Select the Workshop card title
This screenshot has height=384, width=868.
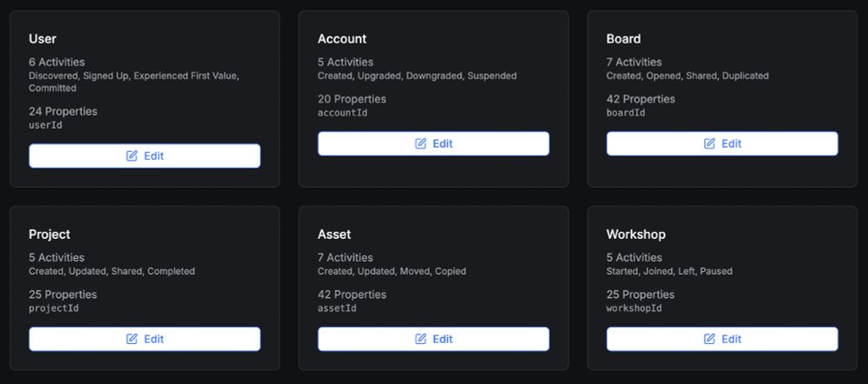pos(635,235)
